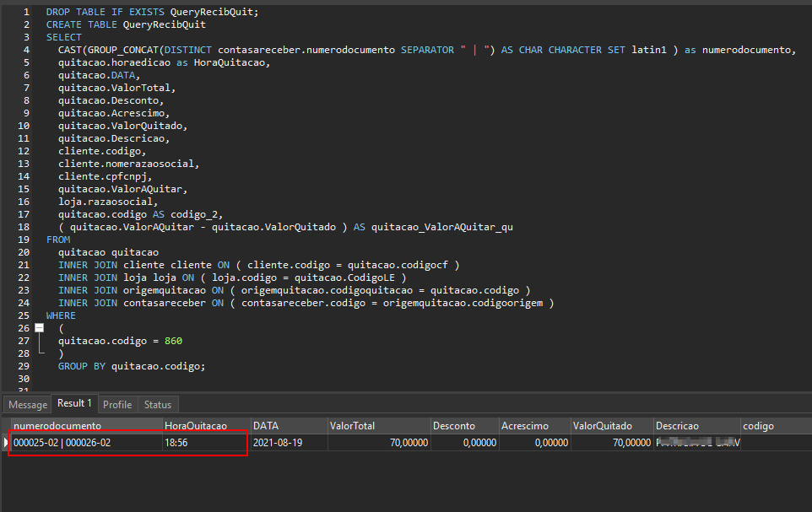Open the Status tab
812x512 pixels.
pos(158,405)
